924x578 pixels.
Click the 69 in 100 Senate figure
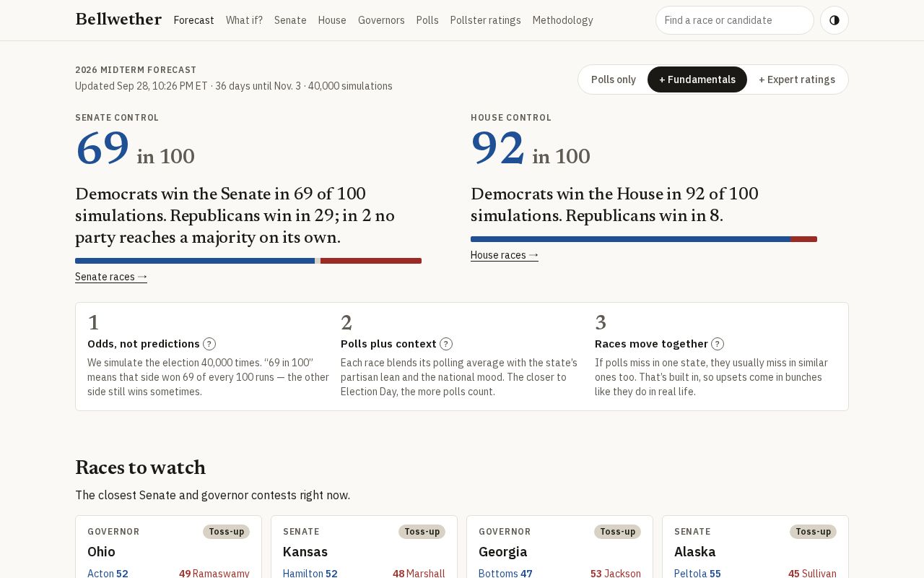coord(135,149)
